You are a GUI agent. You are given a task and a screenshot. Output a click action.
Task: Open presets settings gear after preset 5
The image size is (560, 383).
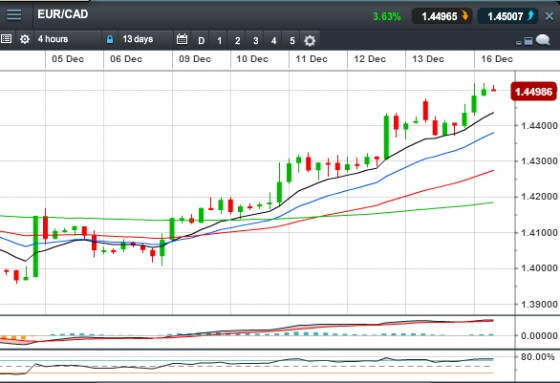(310, 40)
